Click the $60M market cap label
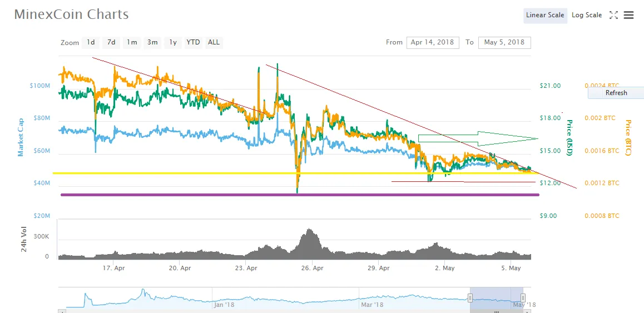The width and height of the screenshot is (644, 313). click(x=41, y=151)
